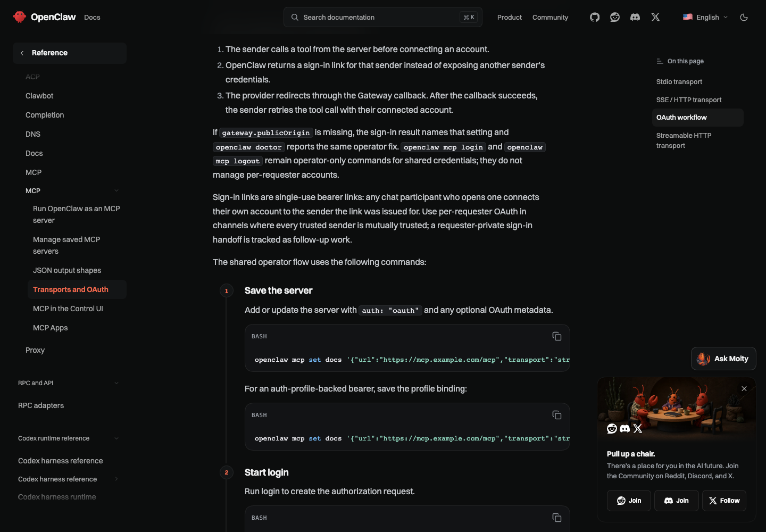Viewport: 766px width, 532px height.
Task: Click the X icon on community card image
Action: tap(638, 428)
